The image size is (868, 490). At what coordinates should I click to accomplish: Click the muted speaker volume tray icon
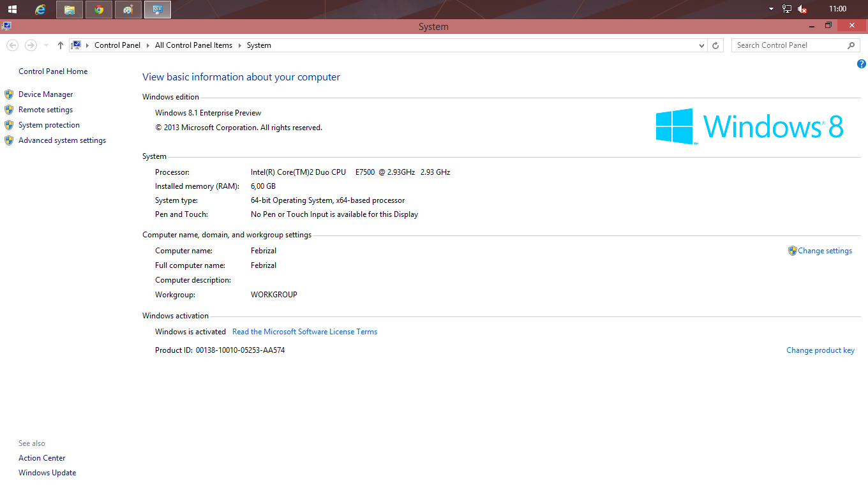tap(802, 9)
